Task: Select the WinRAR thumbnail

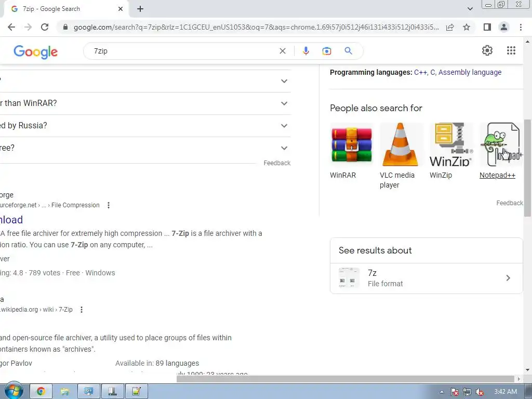Action: pyautogui.click(x=352, y=144)
